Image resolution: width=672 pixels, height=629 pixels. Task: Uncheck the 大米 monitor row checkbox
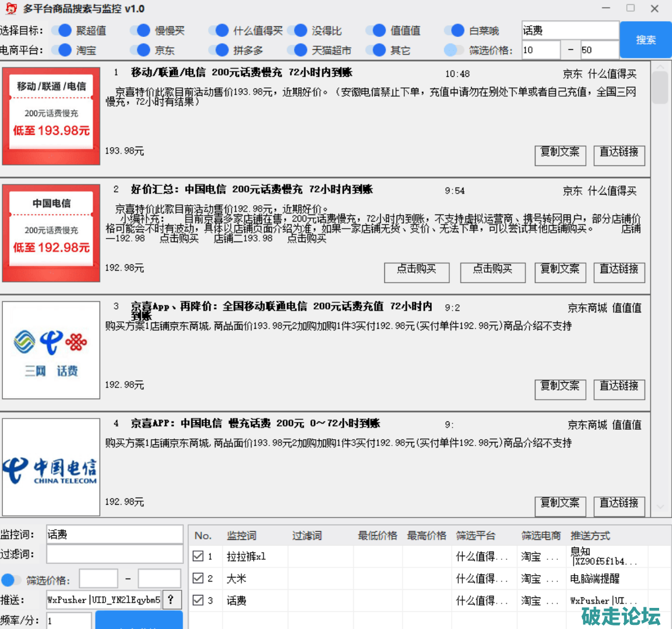point(198,579)
